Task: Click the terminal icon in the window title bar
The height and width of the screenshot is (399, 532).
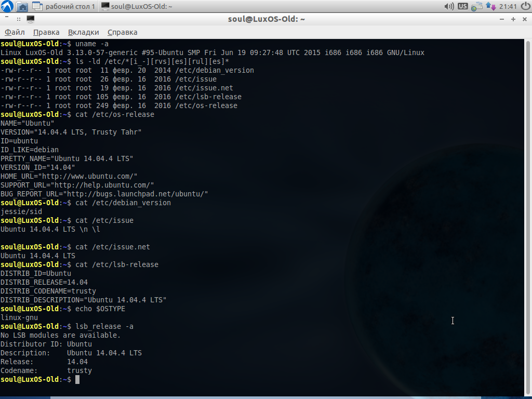Action: (31, 19)
